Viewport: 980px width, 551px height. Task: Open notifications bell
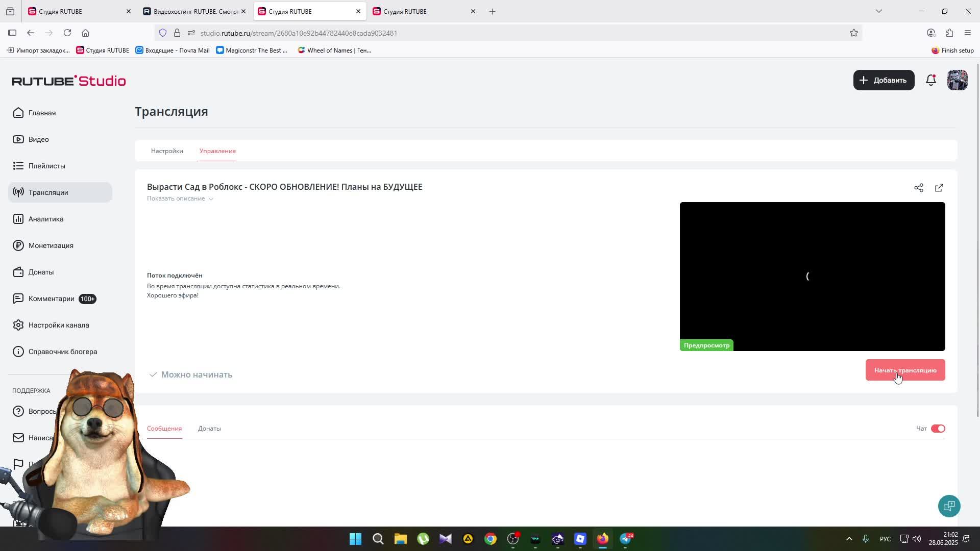coord(931,80)
